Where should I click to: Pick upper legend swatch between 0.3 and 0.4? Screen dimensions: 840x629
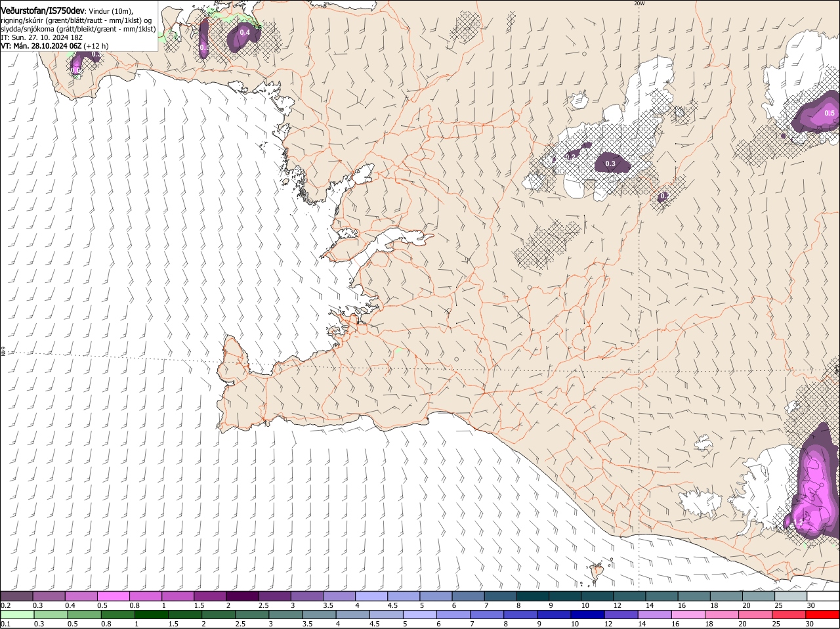(x=49, y=596)
